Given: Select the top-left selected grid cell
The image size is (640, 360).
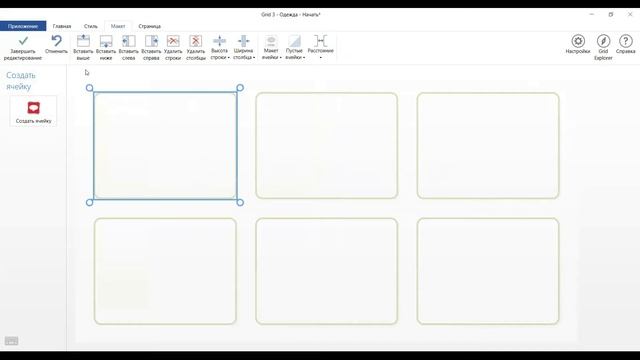Looking at the screenshot, I should [165, 146].
